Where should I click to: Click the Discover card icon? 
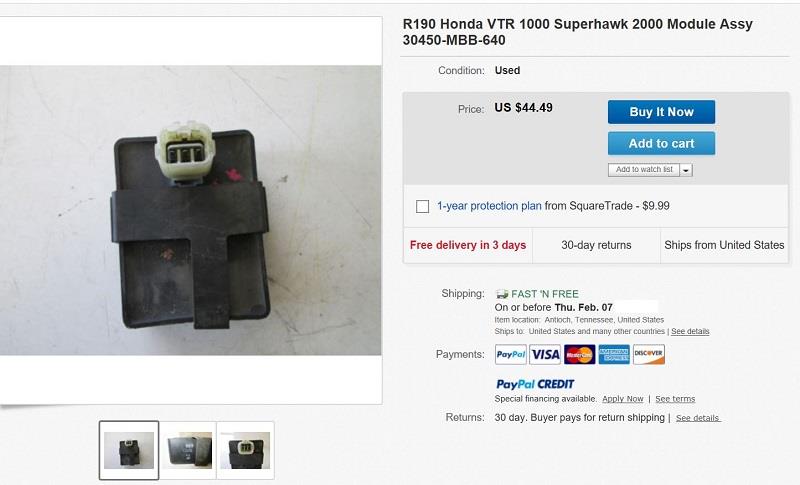648,354
